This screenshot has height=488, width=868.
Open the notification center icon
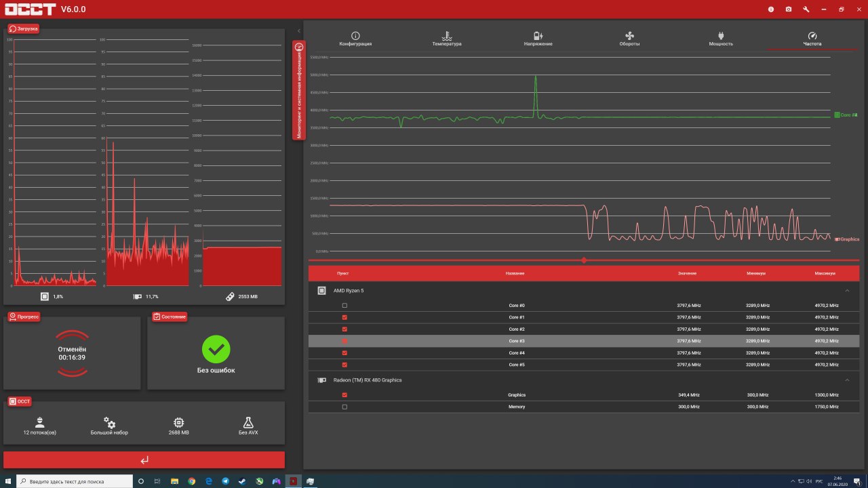coord(857,481)
